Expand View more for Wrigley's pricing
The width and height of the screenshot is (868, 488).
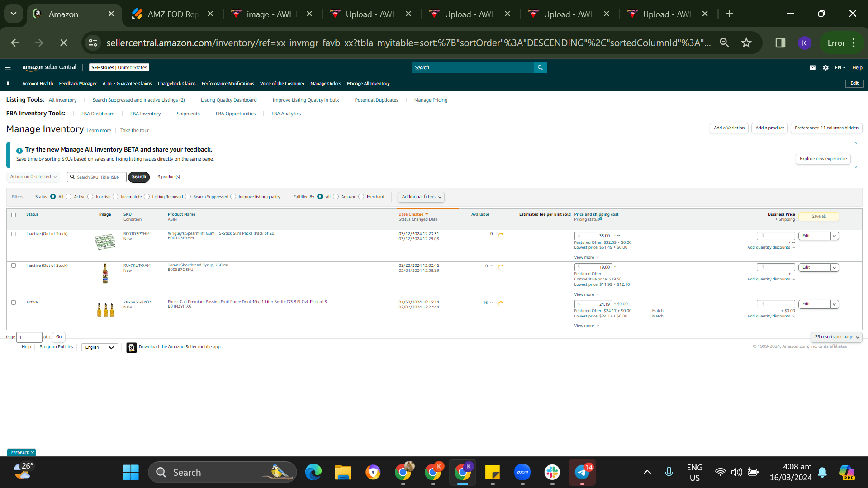point(586,257)
